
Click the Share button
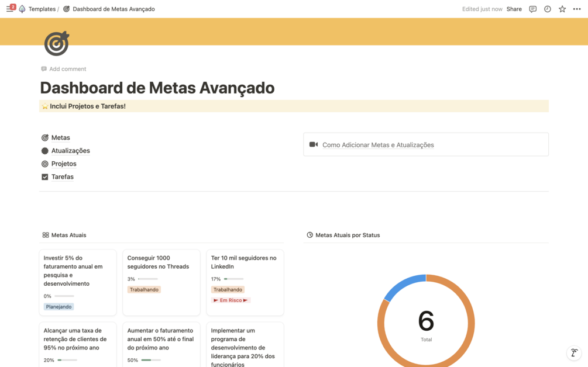click(x=514, y=9)
